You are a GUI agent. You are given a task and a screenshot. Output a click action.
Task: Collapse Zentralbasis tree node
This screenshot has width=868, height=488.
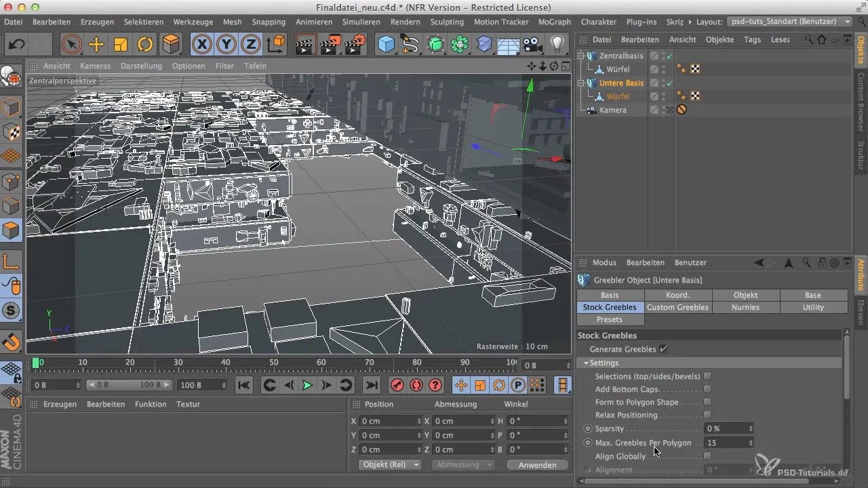pyautogui.click(x=581, y=56)
